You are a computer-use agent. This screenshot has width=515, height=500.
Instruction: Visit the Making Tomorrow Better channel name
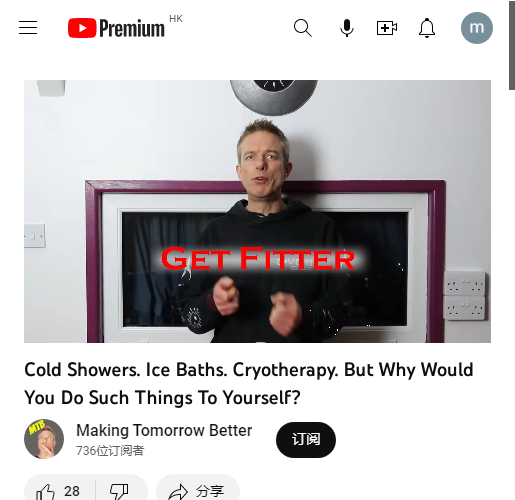pyautogui.click(x=164, y=430)
